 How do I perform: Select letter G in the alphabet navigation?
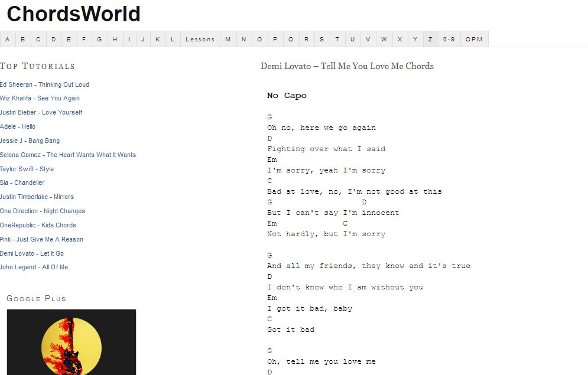click(x=99, y=39)
